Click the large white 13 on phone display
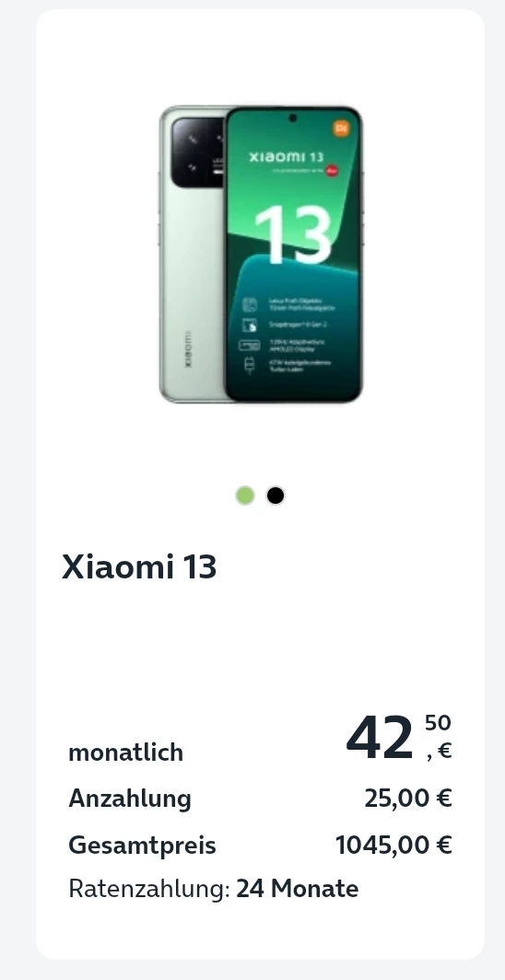This screenshot has width=505, height=980. pyautogui.click(x=292, y=234)
